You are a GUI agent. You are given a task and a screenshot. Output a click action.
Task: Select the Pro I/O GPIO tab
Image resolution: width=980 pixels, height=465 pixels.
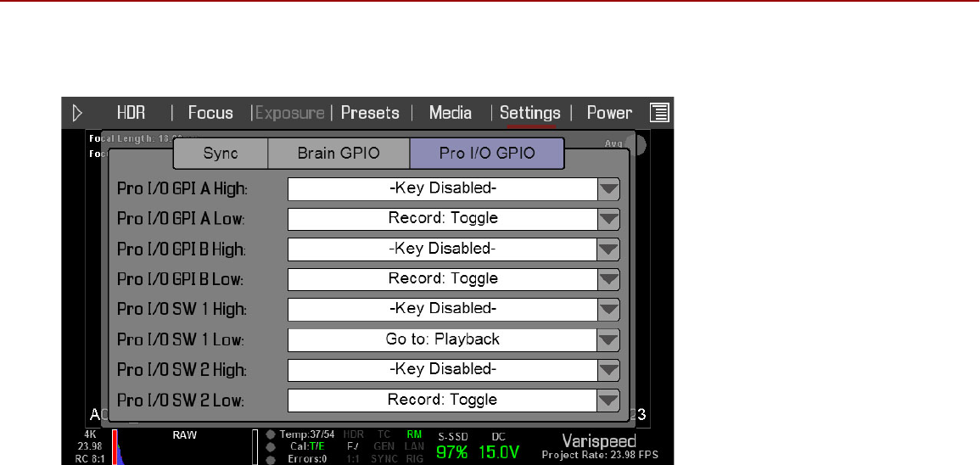coord(488,154)
